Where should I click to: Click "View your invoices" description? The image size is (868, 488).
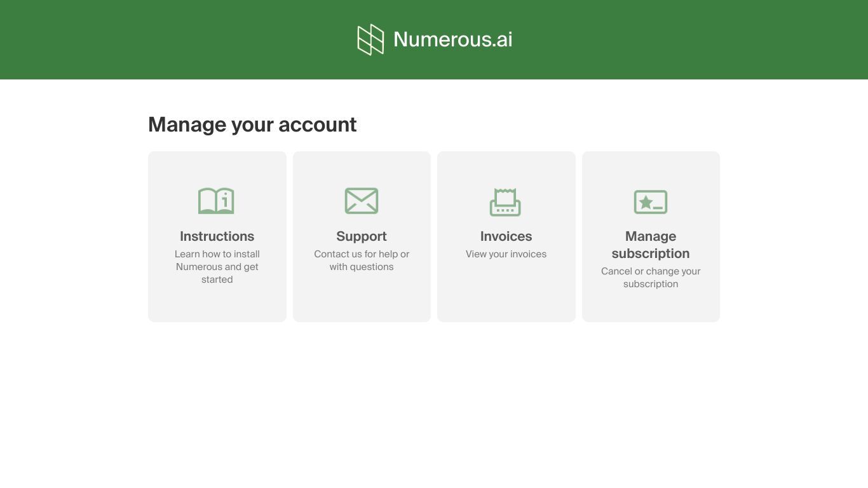pyautogui.click(x=506, y=254)
